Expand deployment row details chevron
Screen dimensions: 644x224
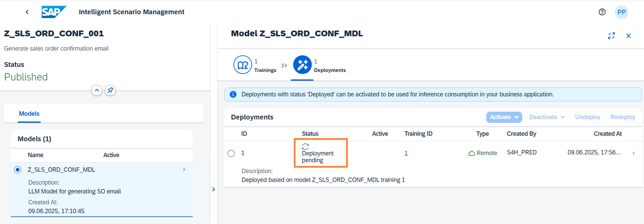[x=633, y=153]
